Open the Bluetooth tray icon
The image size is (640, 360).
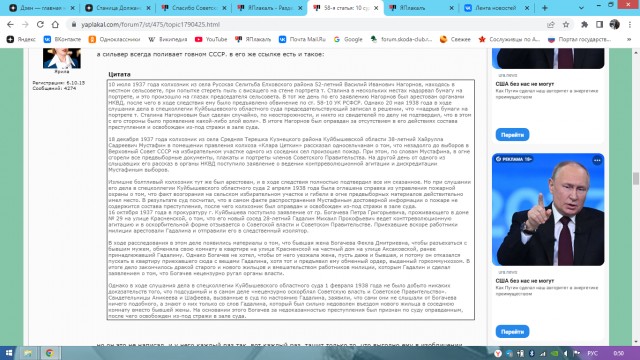coord(531,353)
